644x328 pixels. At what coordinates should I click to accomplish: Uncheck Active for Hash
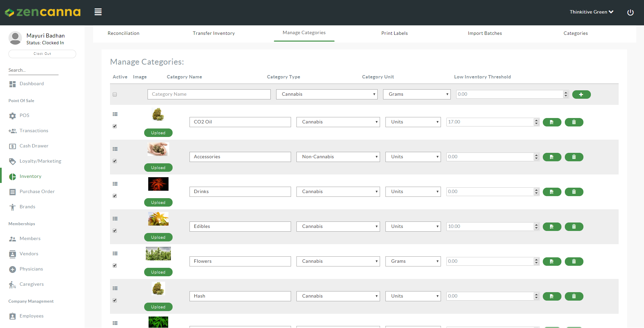click(x=115, y=300)
